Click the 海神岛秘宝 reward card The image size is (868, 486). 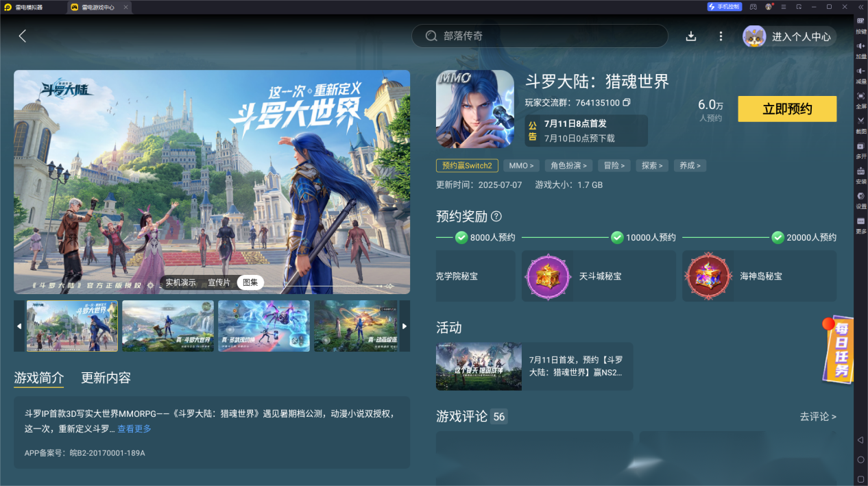(759, 276)
